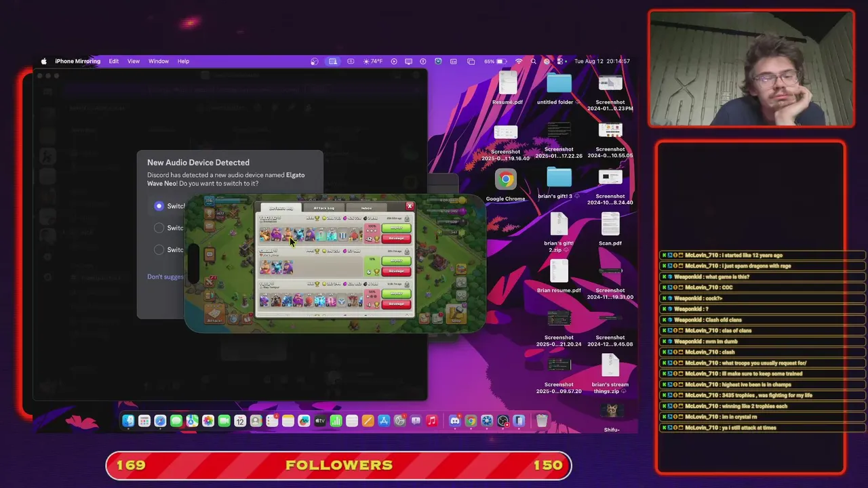Open Reminders app in the Dock
This screenshot has height=488, width=868.
(272, 421)
